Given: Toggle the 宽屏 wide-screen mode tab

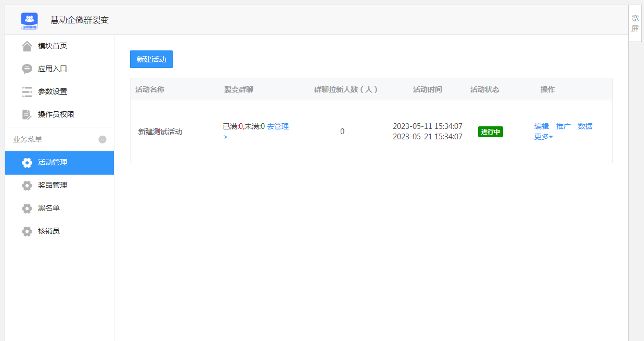Looking at the screenshot, I should 635,24.
